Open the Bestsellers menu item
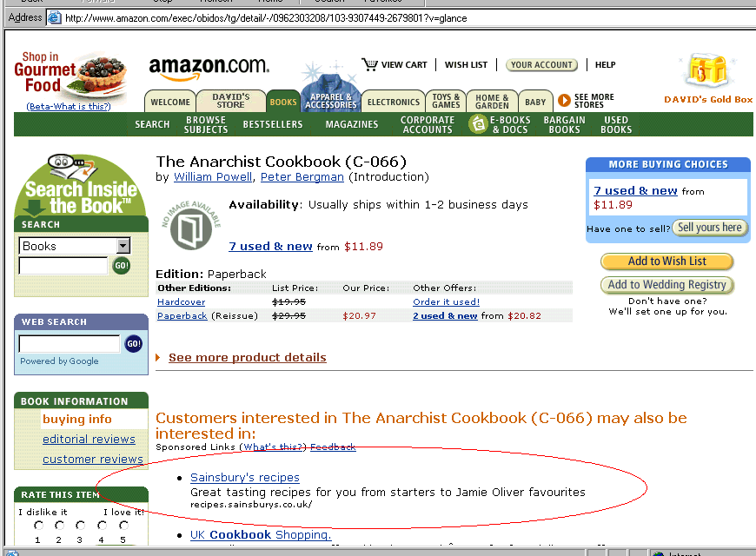The width and height of the screenshot is (756, 556). coord(273,124)
